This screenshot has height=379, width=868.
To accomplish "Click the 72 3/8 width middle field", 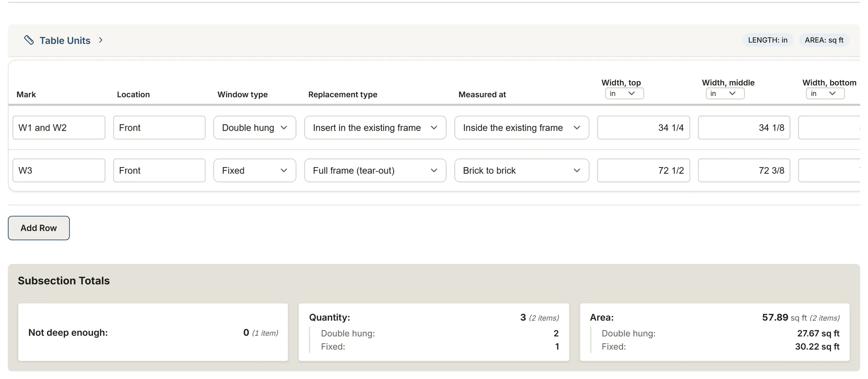I will [x=744, y=170].
